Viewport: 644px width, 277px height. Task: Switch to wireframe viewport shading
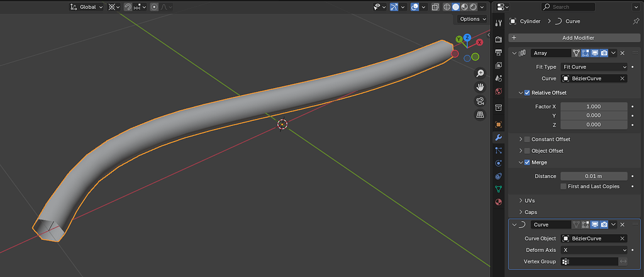click(447, 7)
